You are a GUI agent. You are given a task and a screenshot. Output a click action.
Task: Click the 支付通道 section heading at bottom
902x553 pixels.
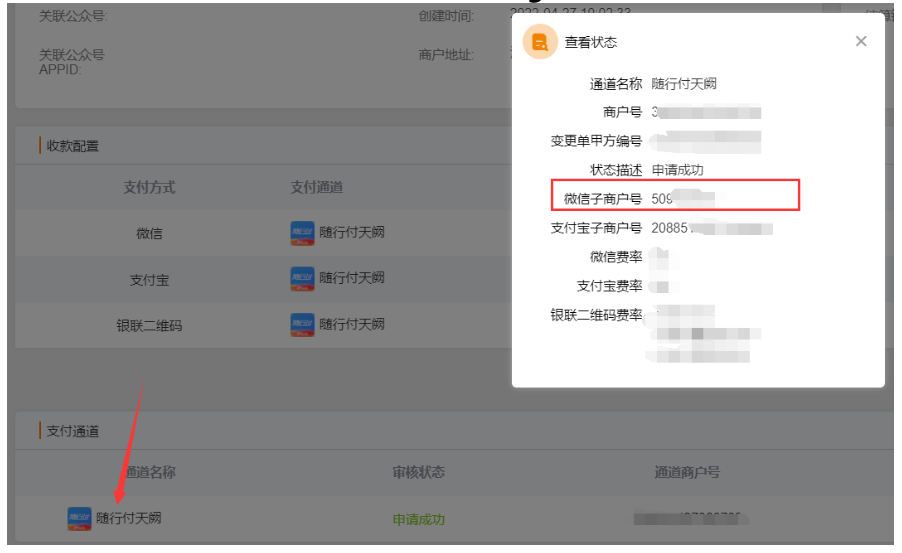tap(73, 431)
